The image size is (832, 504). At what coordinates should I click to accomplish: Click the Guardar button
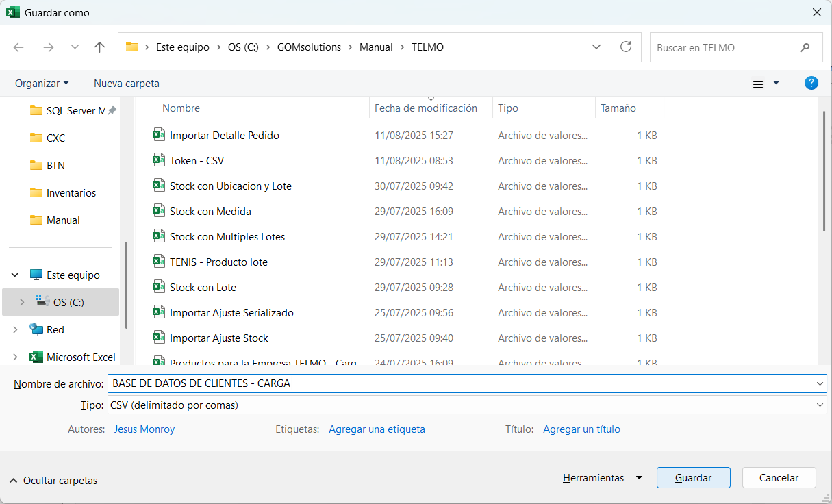(x=693, y=477)
